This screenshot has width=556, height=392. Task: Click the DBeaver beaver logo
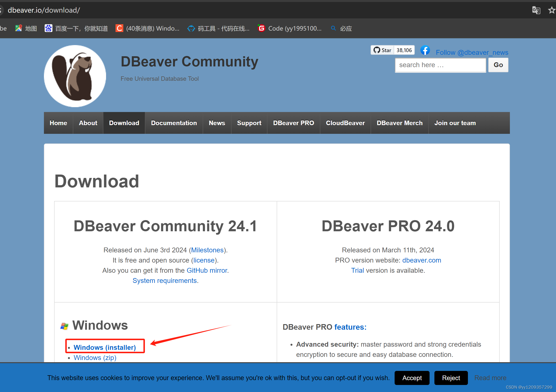coord(75,76)
